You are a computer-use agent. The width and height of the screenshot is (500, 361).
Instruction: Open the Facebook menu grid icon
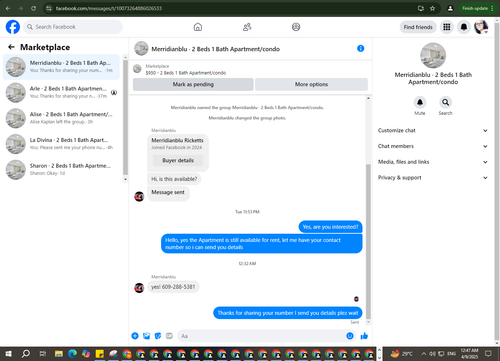[447, 27]
